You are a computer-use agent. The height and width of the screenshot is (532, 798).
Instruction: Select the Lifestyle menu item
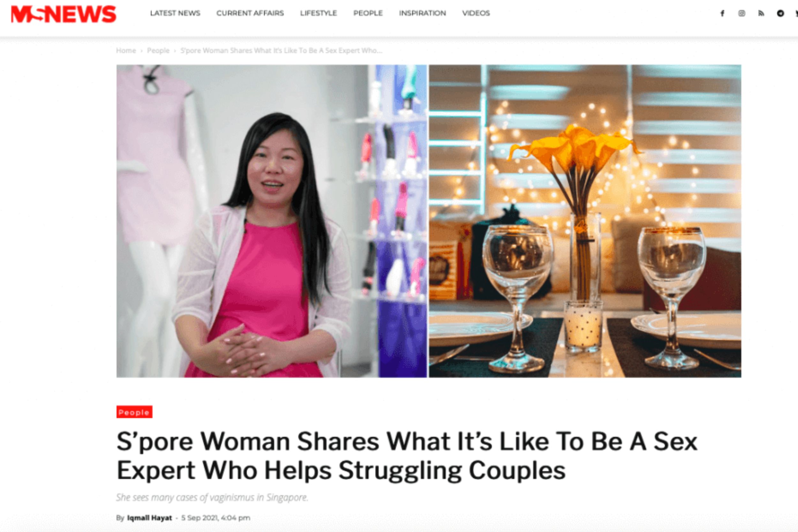click(318, 13)
